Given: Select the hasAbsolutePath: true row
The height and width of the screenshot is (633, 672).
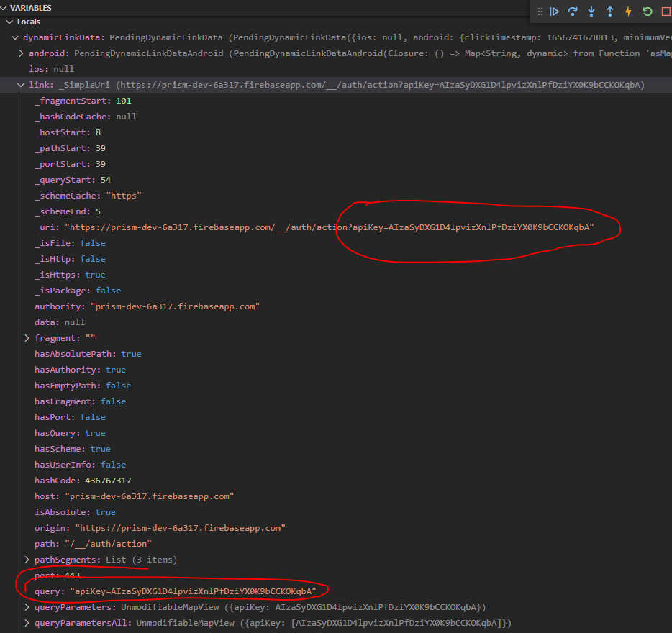Looking at the screenshot, I should 336,354.
